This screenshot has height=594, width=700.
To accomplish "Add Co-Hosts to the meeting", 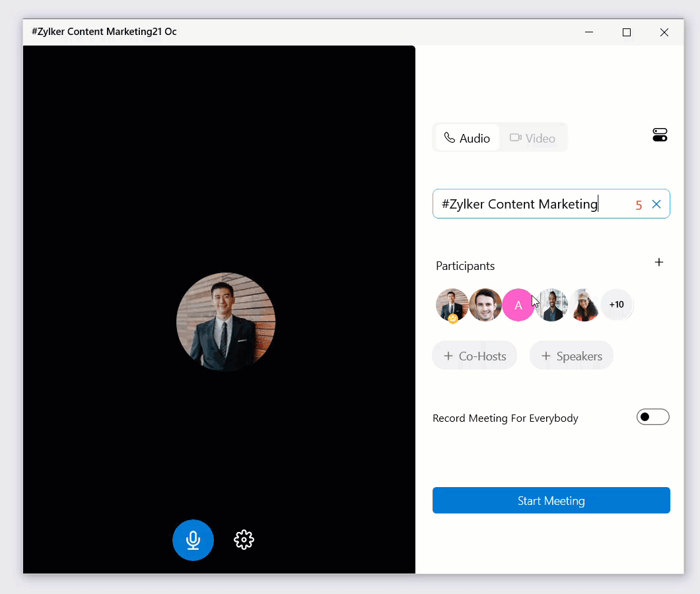I will pyautogui.click(x=475, y=356).
